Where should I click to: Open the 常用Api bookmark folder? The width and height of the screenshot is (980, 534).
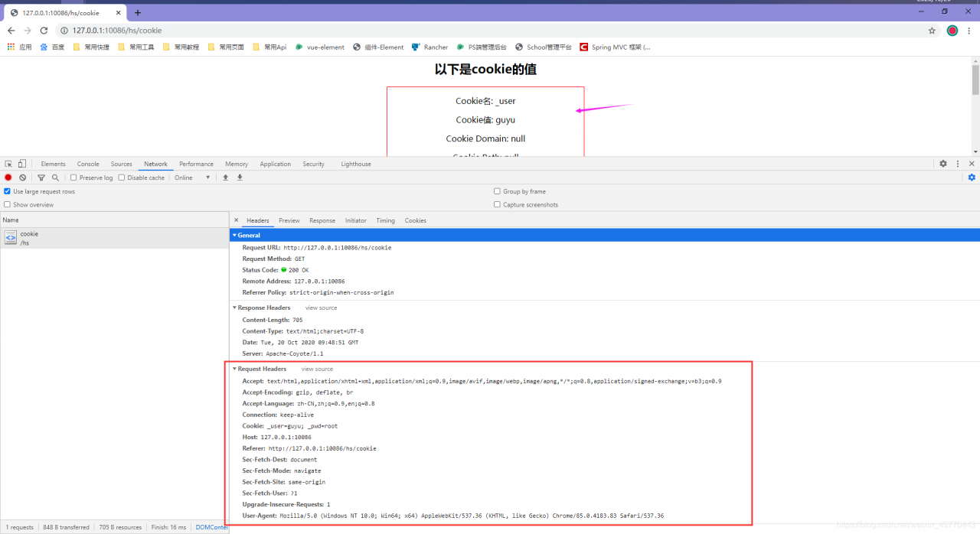(269, 47)
